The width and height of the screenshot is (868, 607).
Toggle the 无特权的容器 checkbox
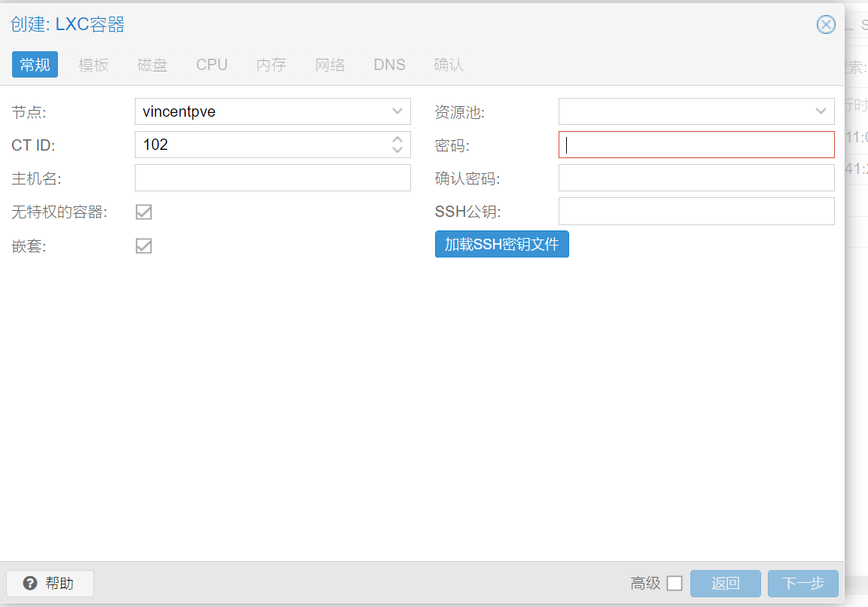pos(144,212)
